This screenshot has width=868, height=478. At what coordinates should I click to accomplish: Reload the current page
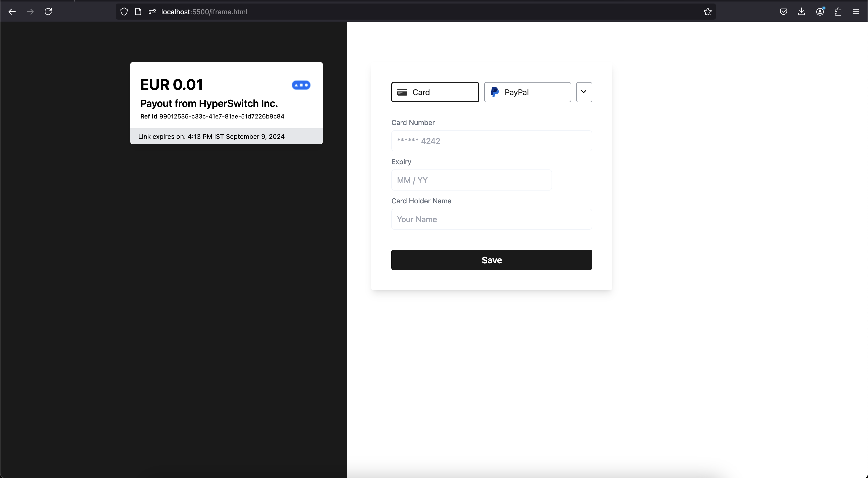(48, 12)
